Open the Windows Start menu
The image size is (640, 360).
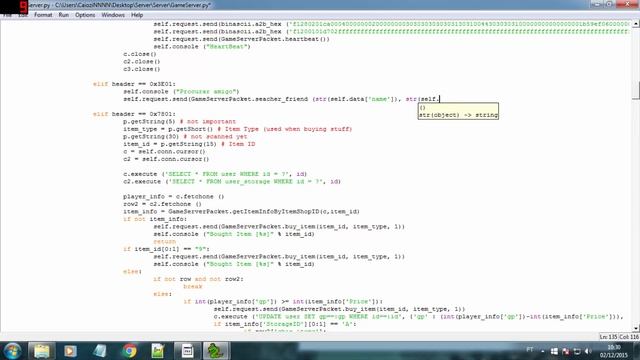click(x=12, y=351)
